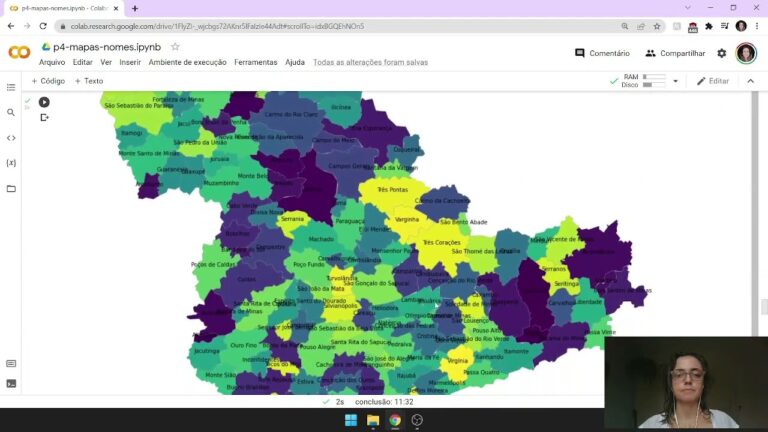Open the find and replace search icon
This screenshot has width=768, height=432.
tap(11, 113)
